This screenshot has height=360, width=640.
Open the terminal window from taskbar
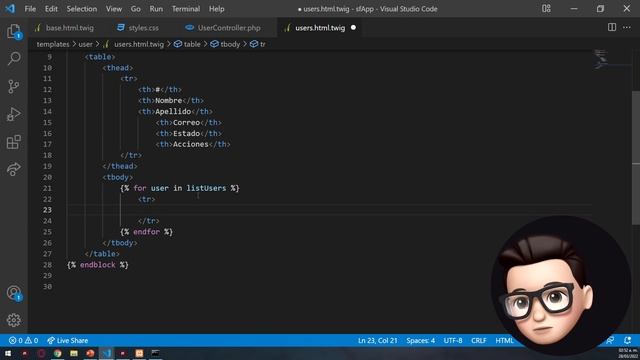tap(156, 353)
